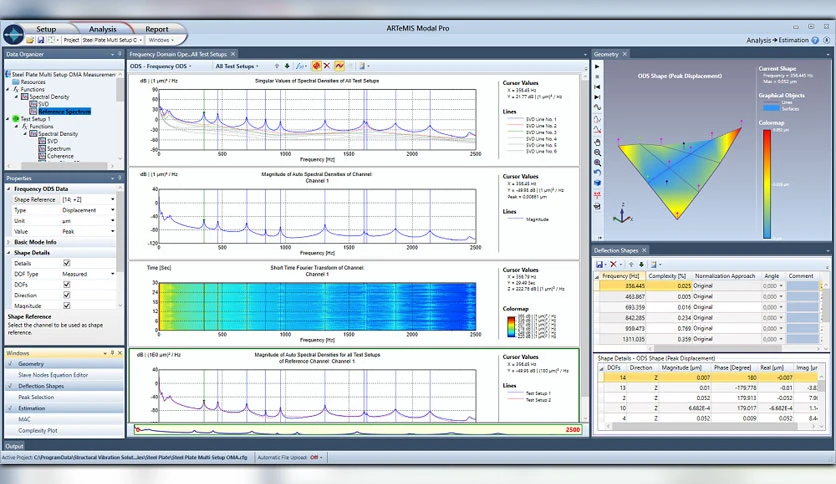Open project with the yellow folder icon
The width and height of the screenshot is (836, 484).
pos(30,40)
